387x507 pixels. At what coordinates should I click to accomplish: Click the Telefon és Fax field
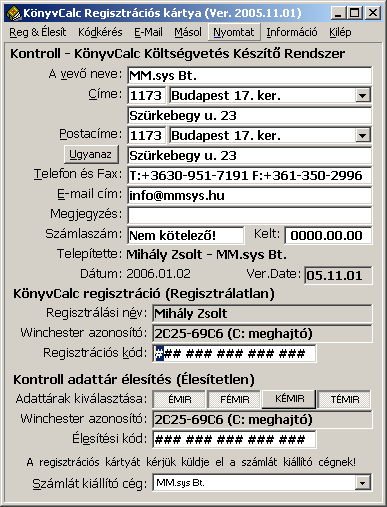click(249, 176)
